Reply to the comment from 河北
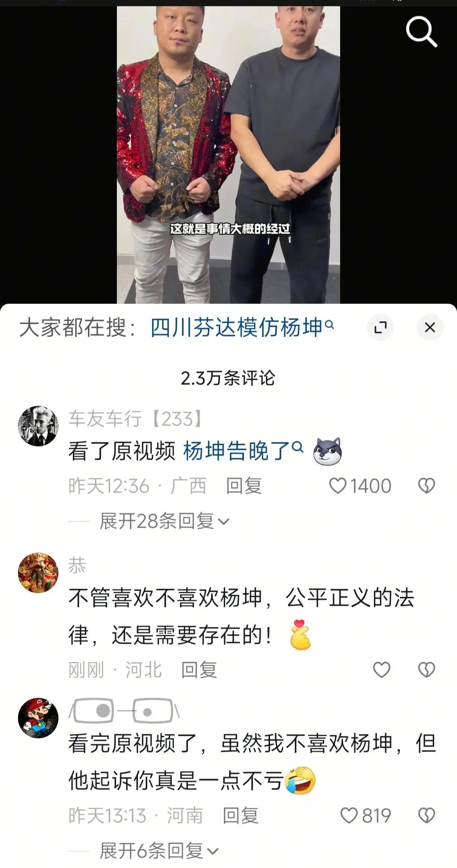Screen dimensions: 457x868 click(199, 670)
